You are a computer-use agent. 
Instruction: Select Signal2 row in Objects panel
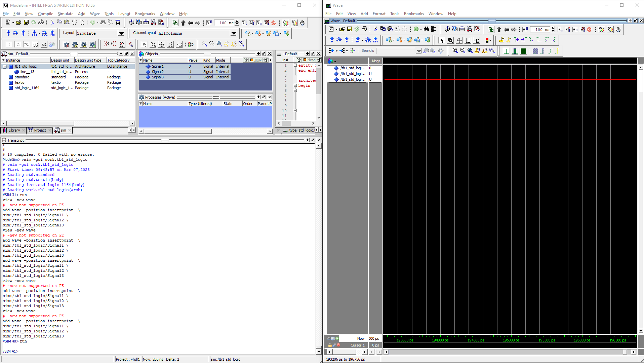click(185, 72)
